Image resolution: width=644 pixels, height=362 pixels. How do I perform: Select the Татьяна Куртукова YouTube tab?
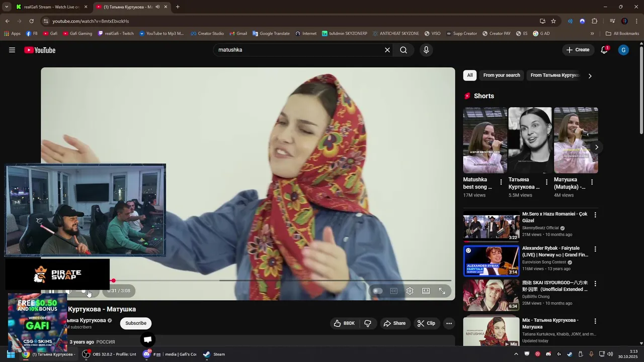131,7
